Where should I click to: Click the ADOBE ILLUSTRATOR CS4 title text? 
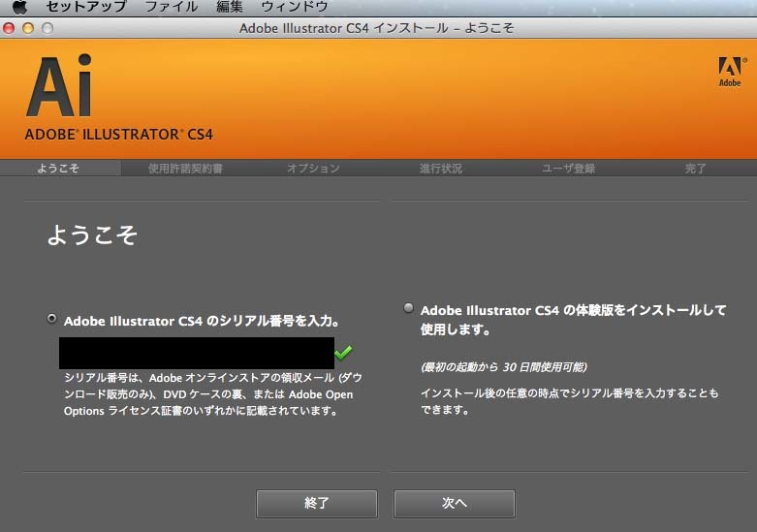click(x=119, y=134)
